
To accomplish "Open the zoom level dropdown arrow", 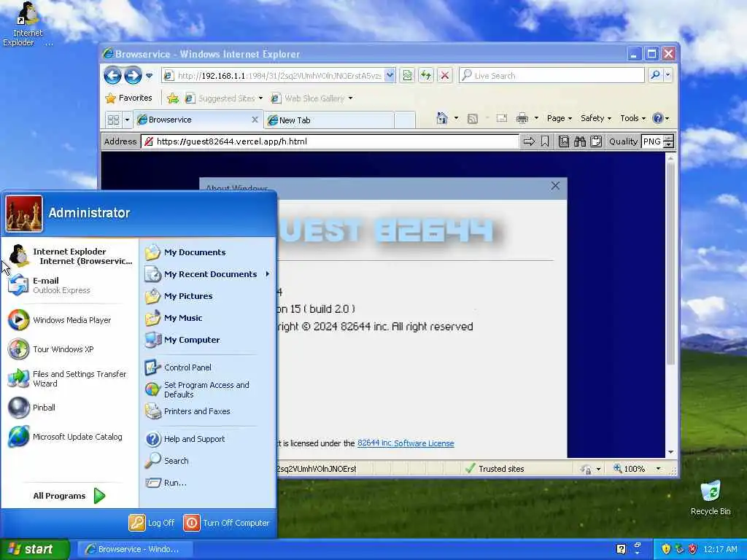I will tap(659, 469).
